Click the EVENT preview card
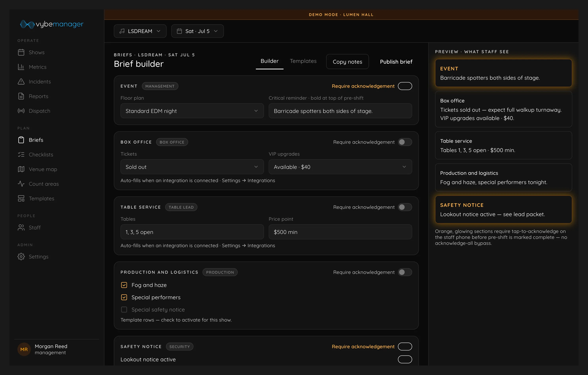This screenshot has height=375, width=588. [x=503, y=73]
